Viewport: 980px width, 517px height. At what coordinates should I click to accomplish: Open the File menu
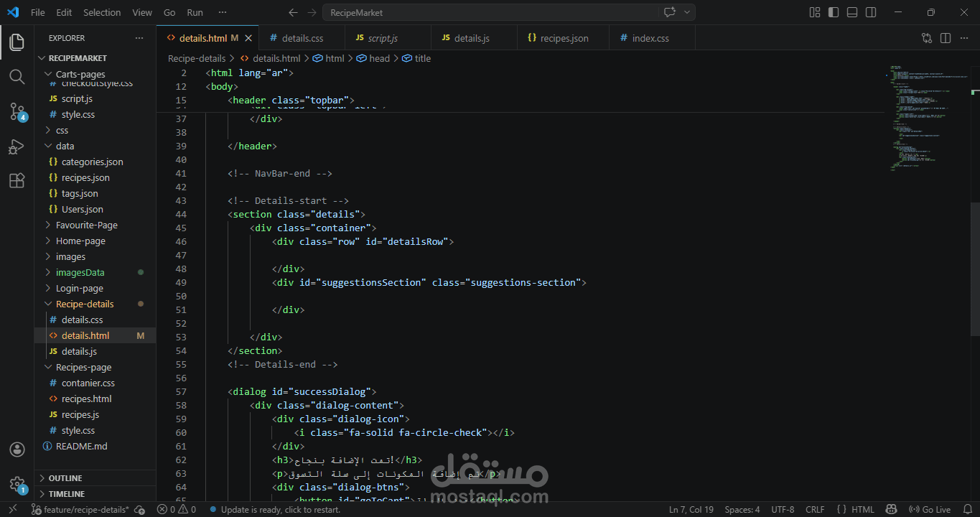point(38,12)
